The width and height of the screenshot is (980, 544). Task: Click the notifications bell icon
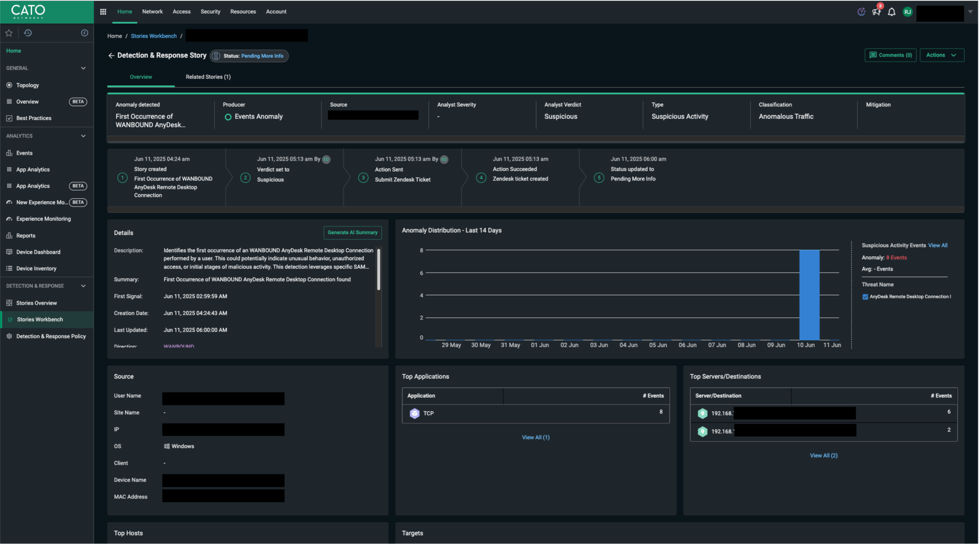891,12
